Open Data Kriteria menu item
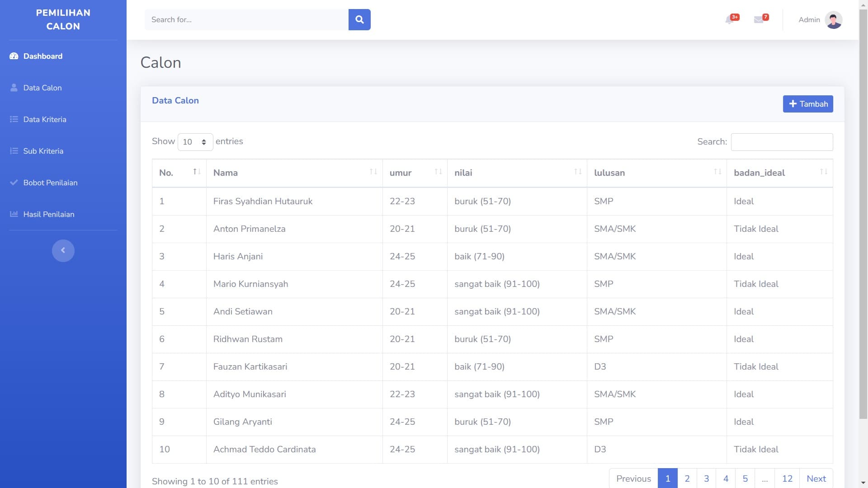The image size is (868, 488). (45, 119)
